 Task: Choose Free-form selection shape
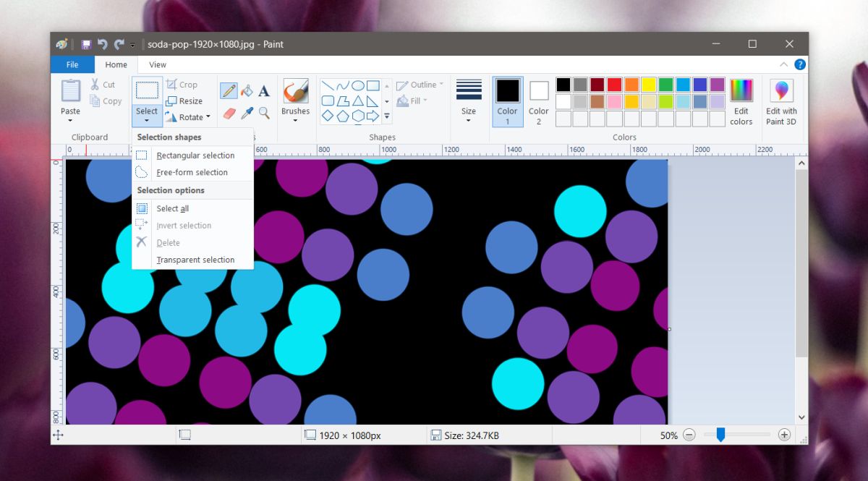(x=192, y=172)
